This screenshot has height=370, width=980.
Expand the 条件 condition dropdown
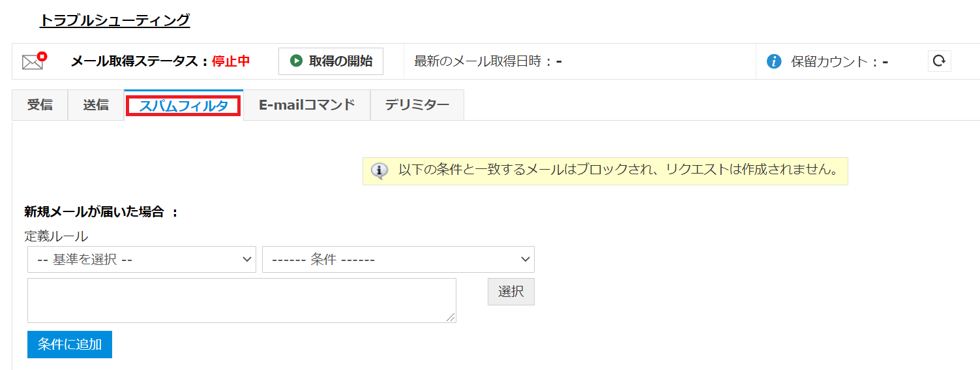click(398, 259)
